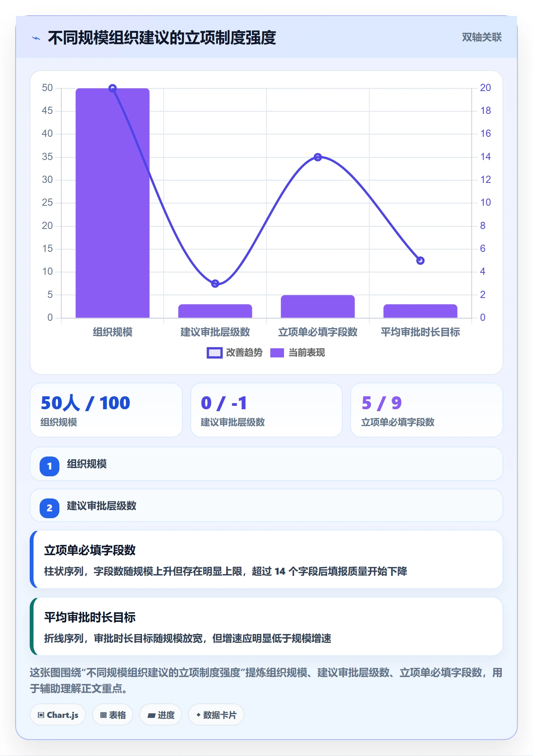Click the 立项单必填字段数 bar in chart
The image size is (533, 756).
point(318,306)
